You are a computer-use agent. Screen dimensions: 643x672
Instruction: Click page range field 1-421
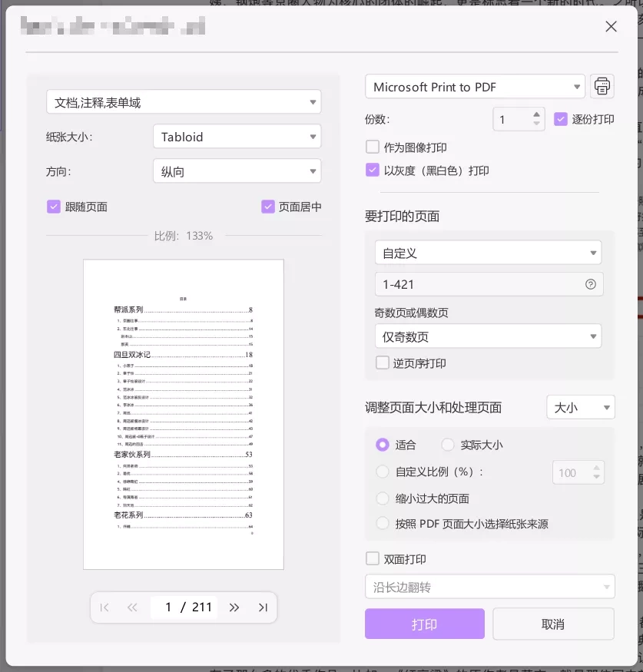pos(489,284)
